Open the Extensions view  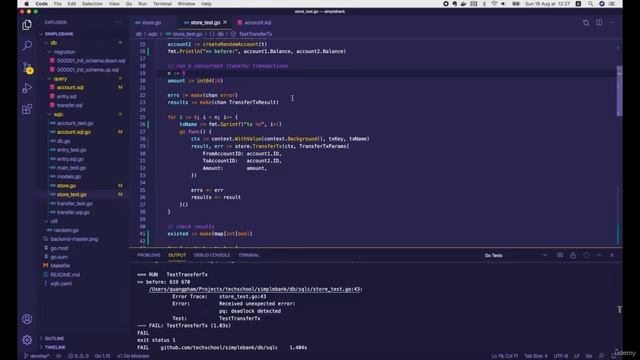[27, 109]
